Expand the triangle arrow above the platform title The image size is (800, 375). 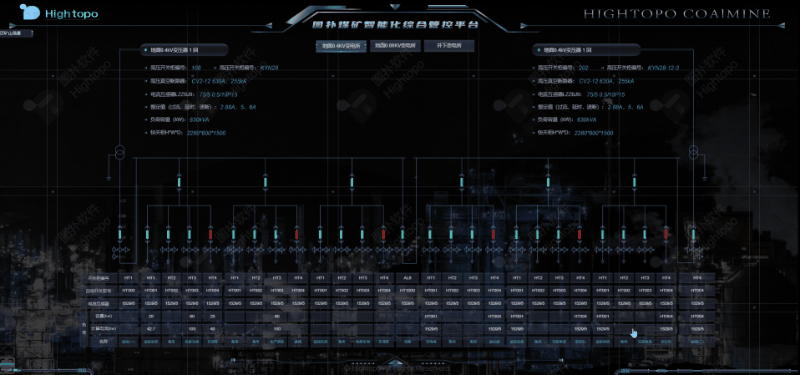pos(394,7)
